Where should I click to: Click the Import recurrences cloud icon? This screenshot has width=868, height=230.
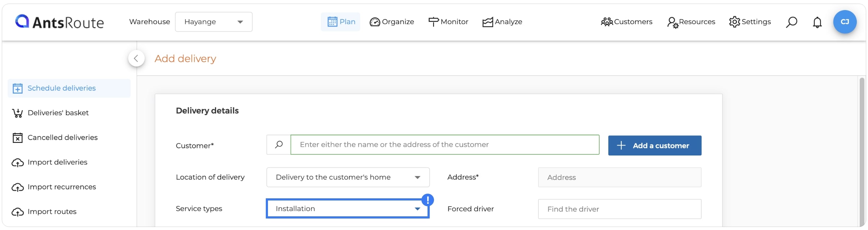[18, 188]
